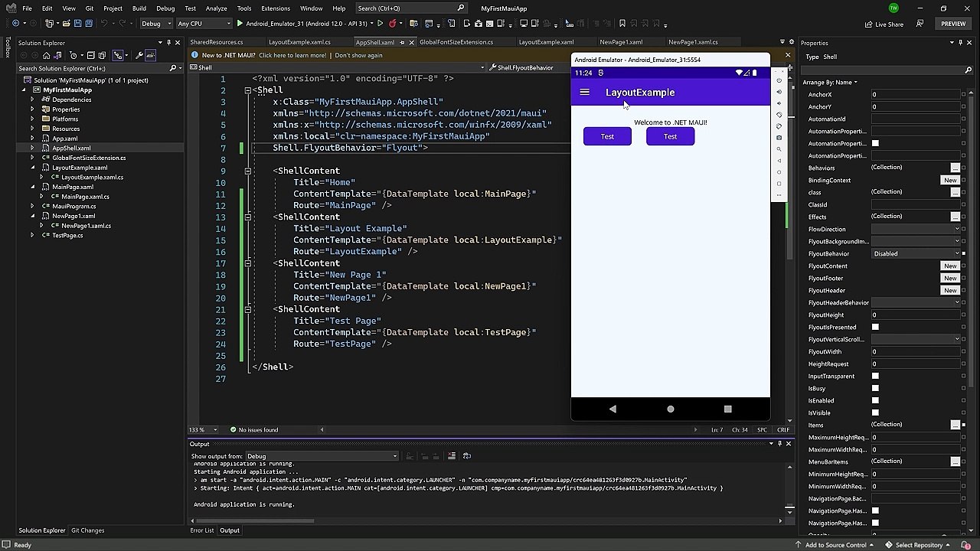980x551 pixels.
Task: Enable the IsBusy checkbox in Properties
Action: 875,388
